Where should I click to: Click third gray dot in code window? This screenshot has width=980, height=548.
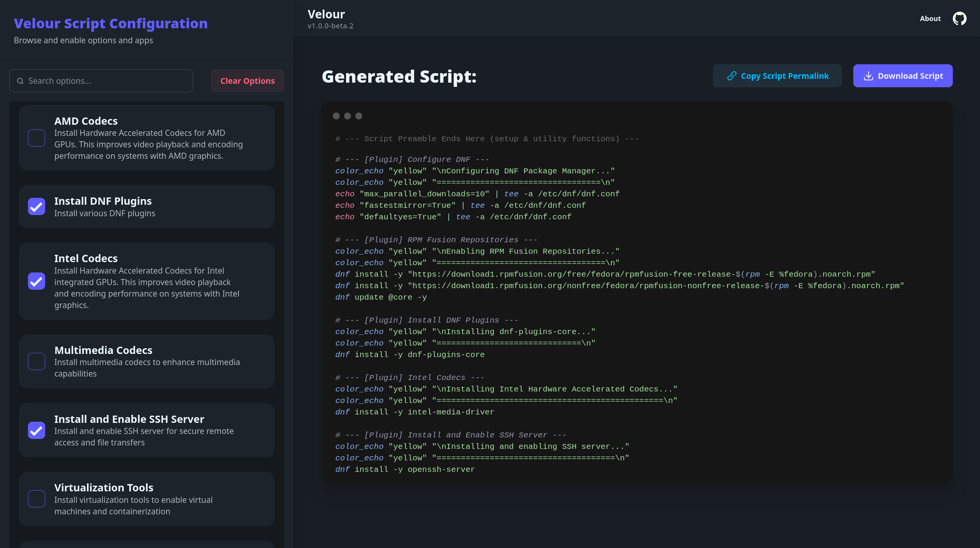click(x=359, y=116)
